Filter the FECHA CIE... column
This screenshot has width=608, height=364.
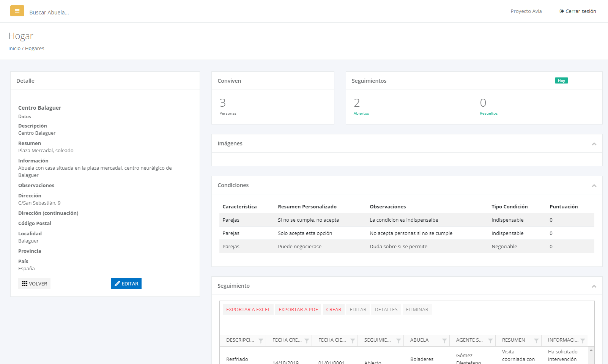(353, 340)
